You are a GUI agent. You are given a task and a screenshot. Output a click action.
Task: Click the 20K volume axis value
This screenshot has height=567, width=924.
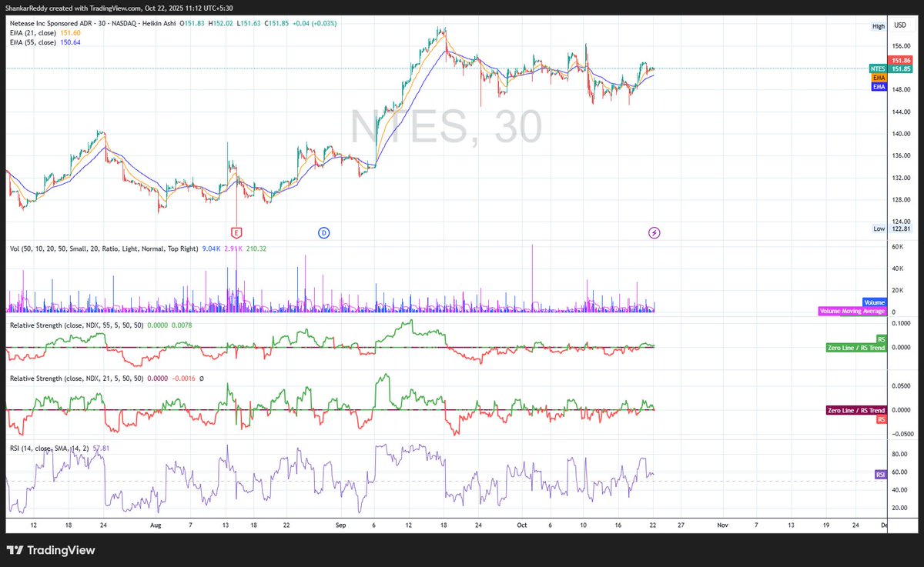tap(897, 291)
